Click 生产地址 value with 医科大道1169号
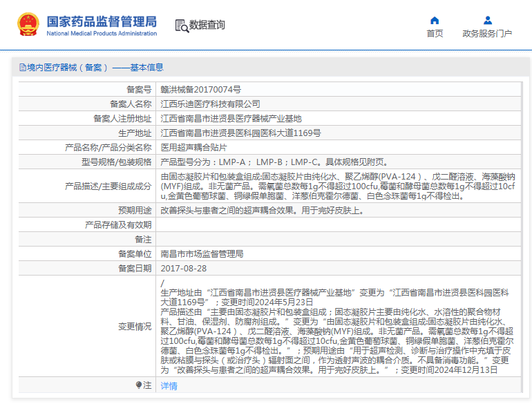The height and width of the screenshot is (404, 532). tap(240, 133)
